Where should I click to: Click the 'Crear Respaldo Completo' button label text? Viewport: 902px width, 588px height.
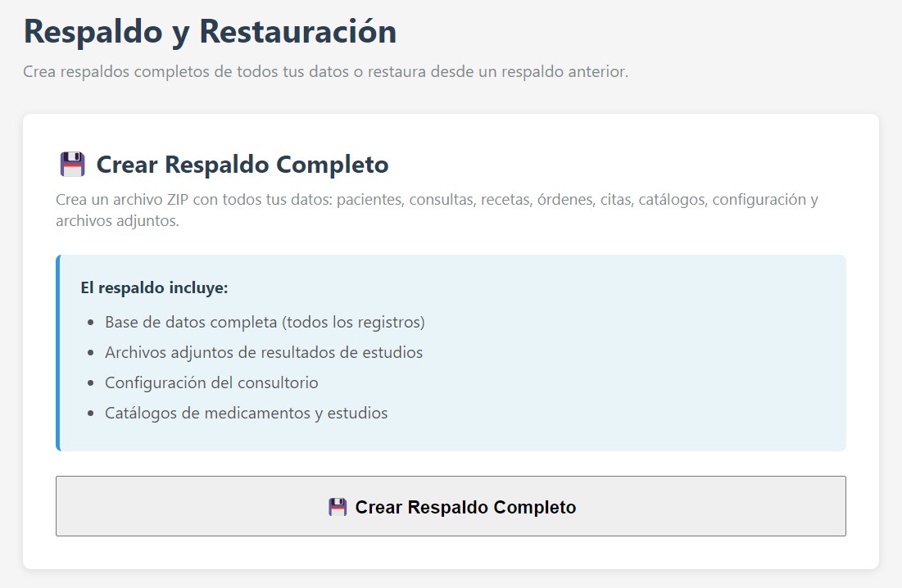click(x=465, y=506)
